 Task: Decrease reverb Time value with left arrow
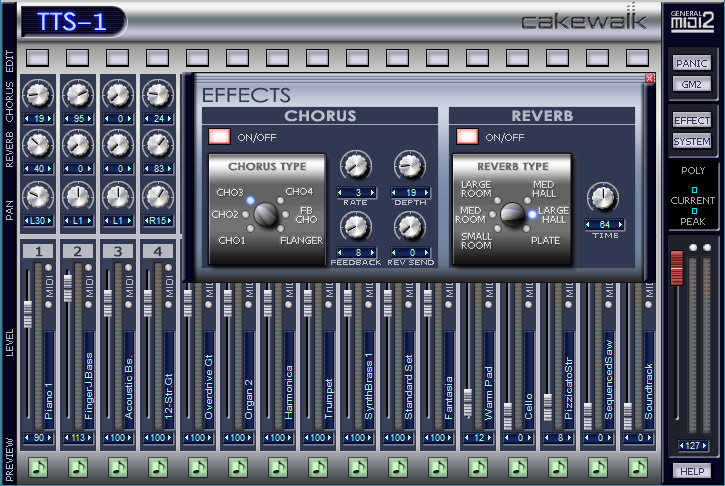click(588, 225)
